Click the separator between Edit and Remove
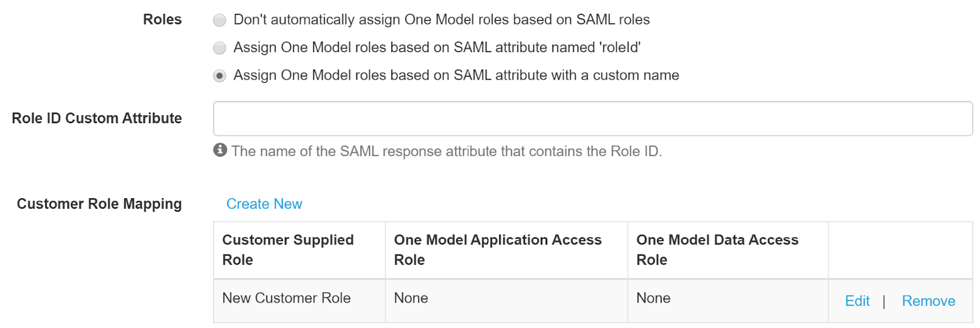This screenshot has width=980, height=328. coord(884,301)
